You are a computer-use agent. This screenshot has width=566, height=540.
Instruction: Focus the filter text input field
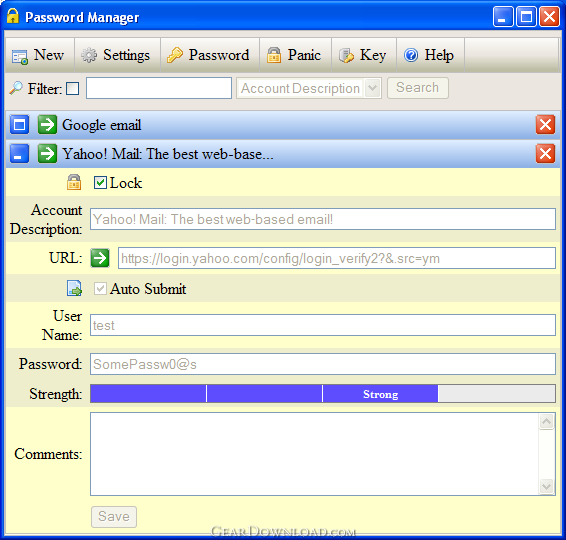pos(159,88)
